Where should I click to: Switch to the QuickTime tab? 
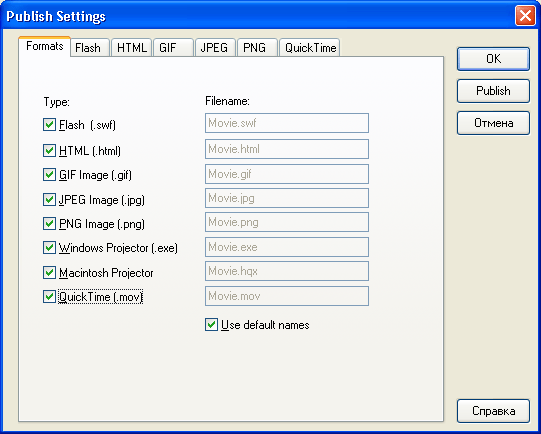coord(310,48)
